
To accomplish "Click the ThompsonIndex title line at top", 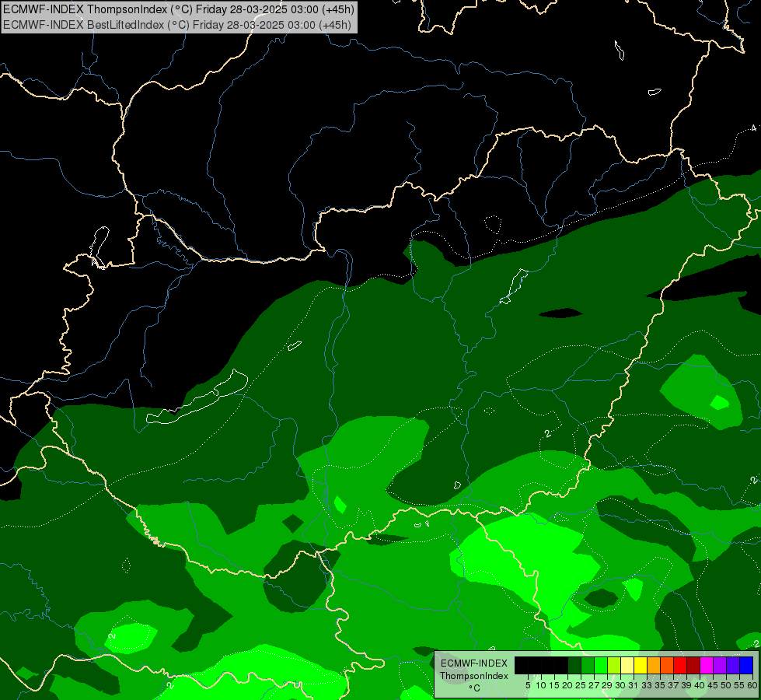I will [x=179, y=9].
